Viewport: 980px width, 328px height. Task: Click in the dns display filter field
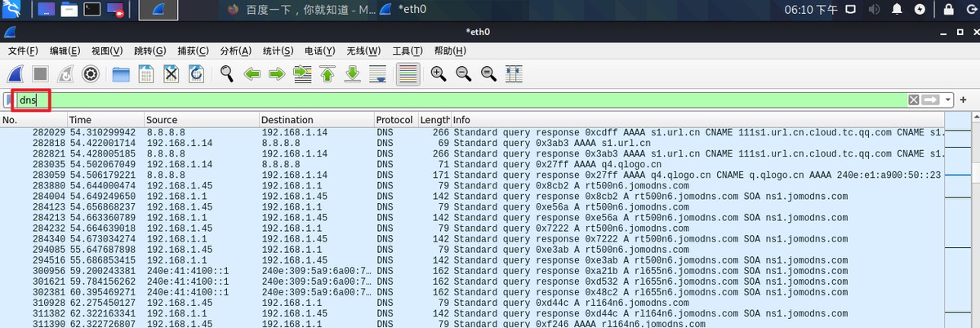click(x=408, y=100)
